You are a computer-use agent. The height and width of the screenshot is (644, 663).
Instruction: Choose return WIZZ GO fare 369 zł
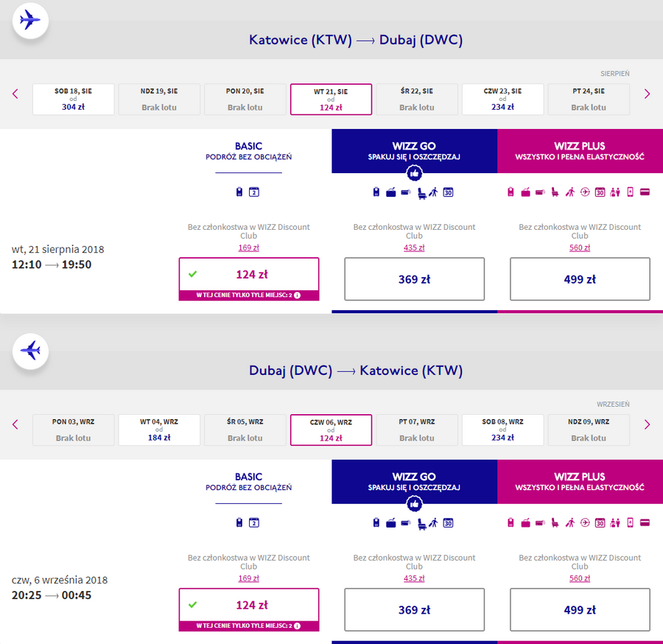414,610
